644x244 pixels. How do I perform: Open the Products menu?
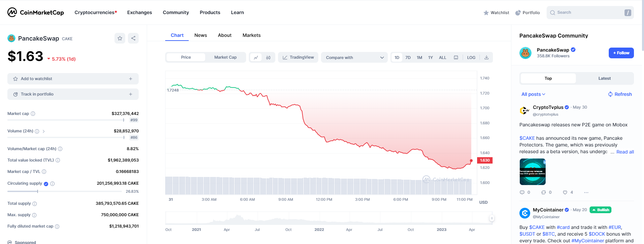click(210, 12)
